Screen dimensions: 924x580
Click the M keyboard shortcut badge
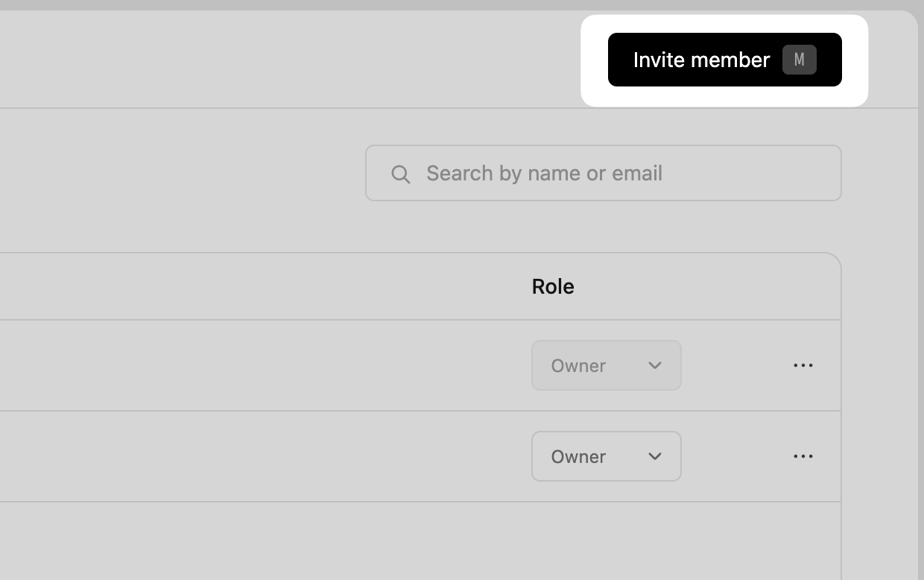point(800,60)
